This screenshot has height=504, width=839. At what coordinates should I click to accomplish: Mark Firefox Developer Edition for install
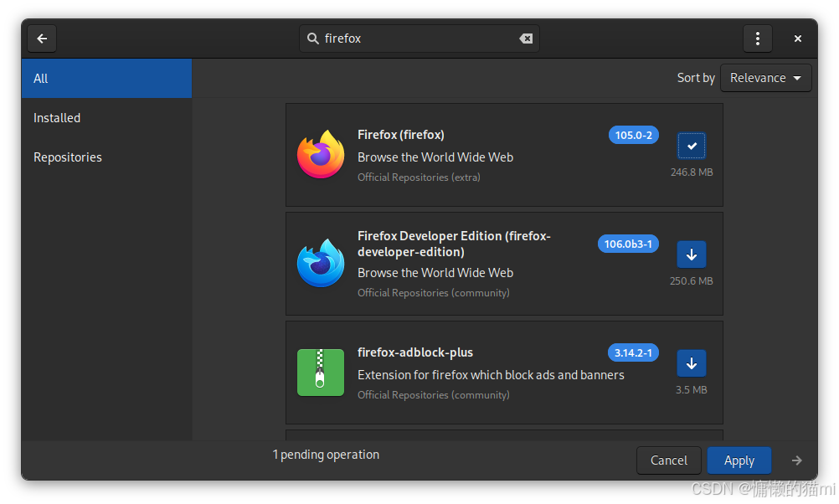pyautogui.click(x=692, y=255)
